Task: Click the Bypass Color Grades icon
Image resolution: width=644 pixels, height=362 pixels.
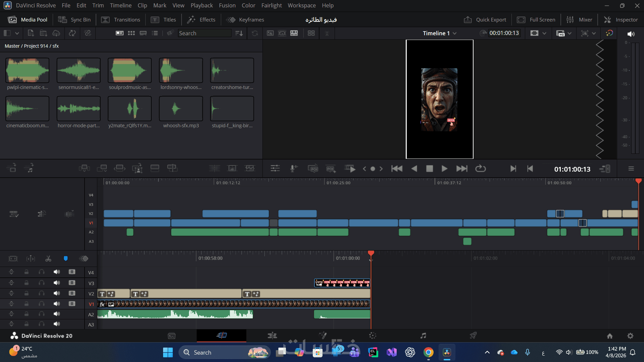Action: (609, 33)
